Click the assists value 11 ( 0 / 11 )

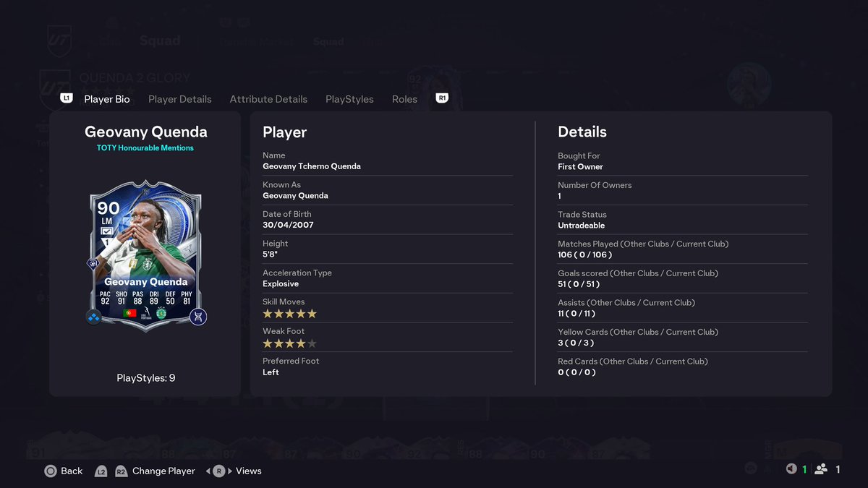(577, 314)
